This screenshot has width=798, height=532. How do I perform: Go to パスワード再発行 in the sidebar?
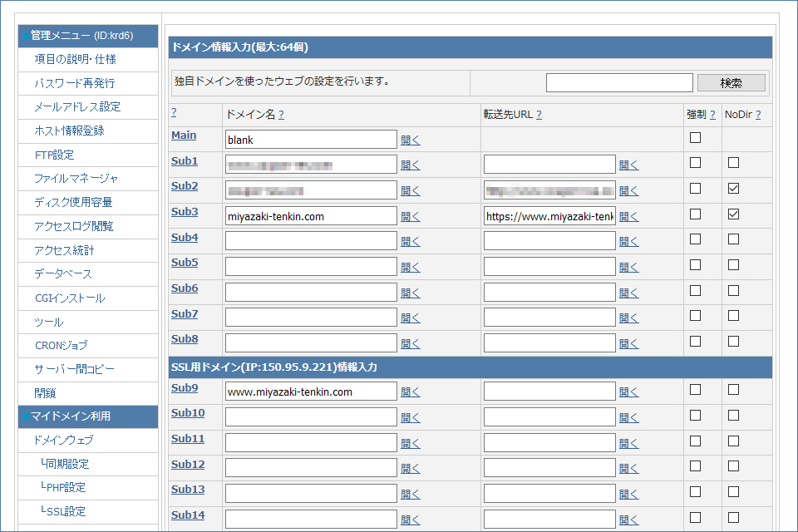point(74,83)
